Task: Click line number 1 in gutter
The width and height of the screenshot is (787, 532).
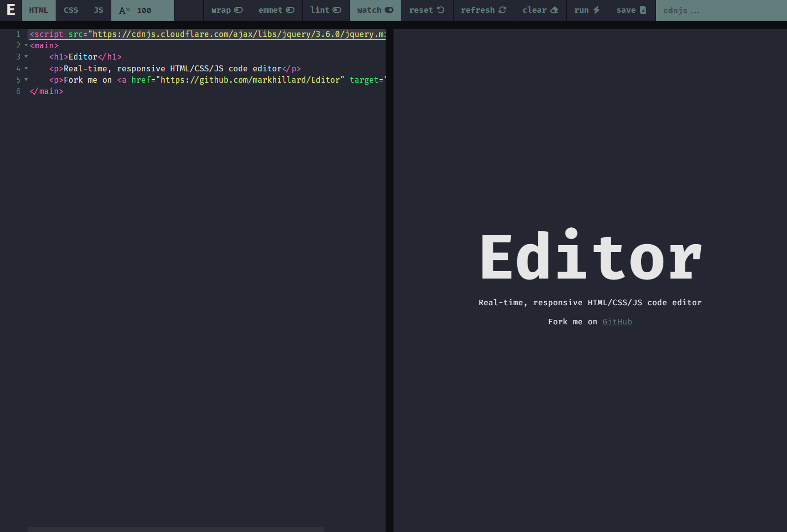Action: pyautogui.click(x=18, y=34)
